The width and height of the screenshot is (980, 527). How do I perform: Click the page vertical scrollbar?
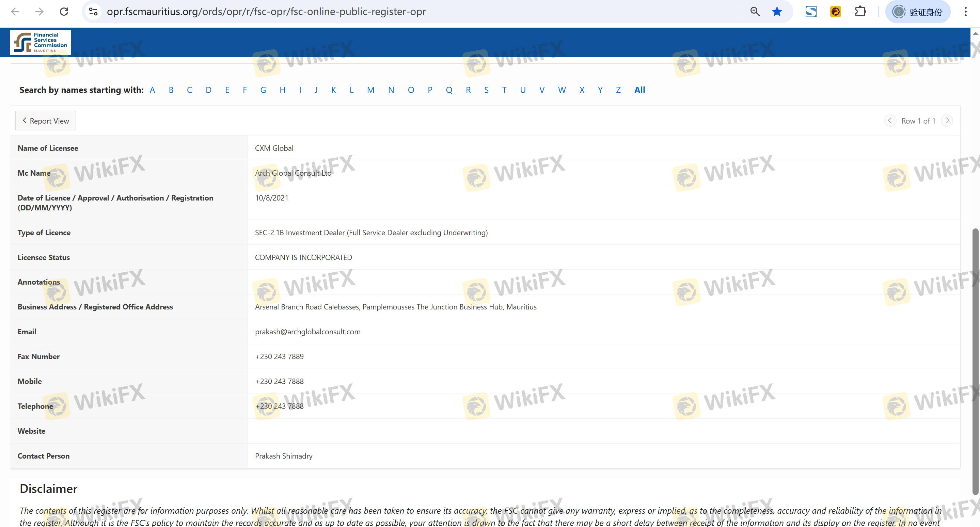pos(975,361)
